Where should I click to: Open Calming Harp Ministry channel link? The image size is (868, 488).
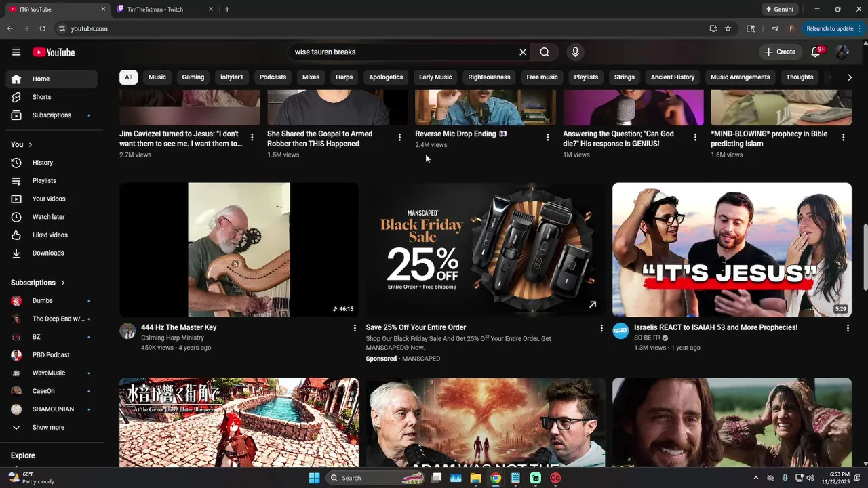[172, 338]
